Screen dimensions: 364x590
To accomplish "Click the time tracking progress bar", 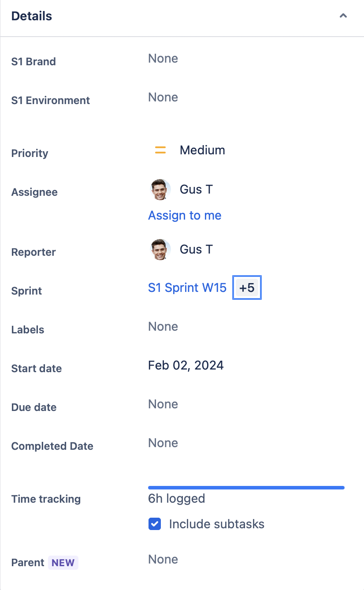I will point(246,488).
